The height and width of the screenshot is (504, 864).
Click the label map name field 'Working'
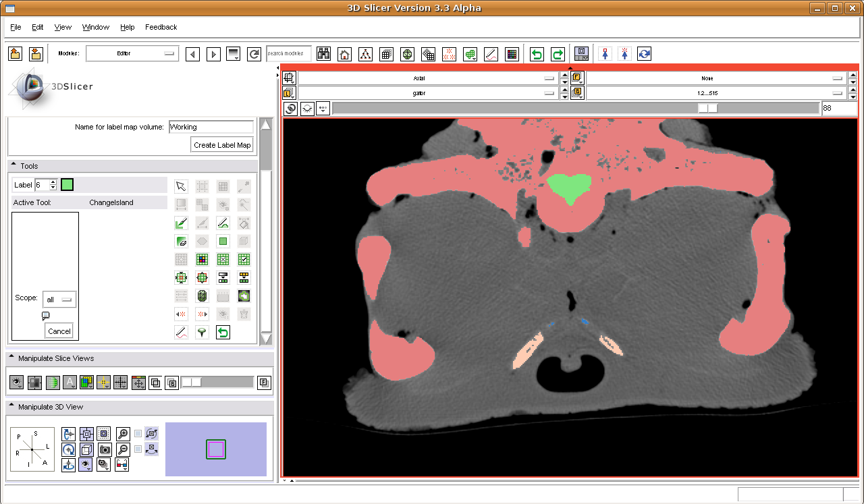[211, 127]
